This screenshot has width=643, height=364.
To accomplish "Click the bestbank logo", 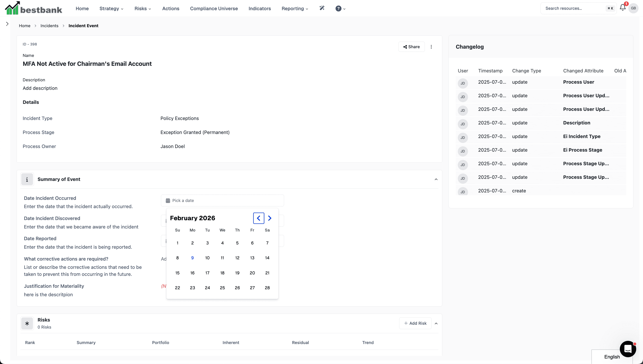I will pyautogui.click(x=34, y=8).
